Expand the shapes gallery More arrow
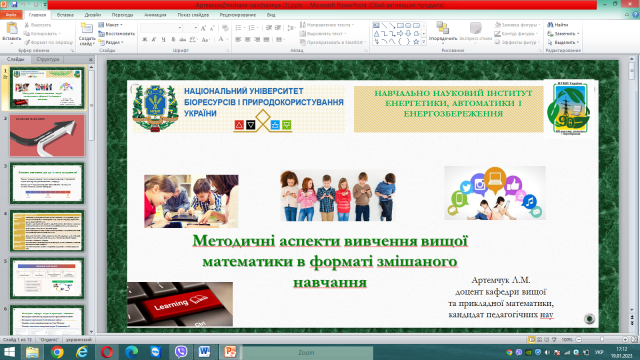Screen dimensions: 640x360 tap(424, 42)
